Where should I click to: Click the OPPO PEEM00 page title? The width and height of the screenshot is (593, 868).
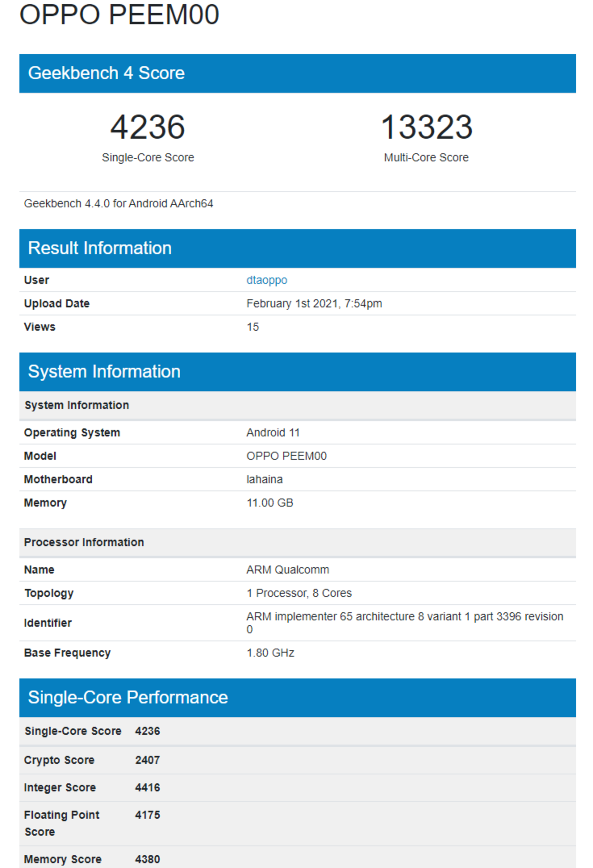pos(119,15)
